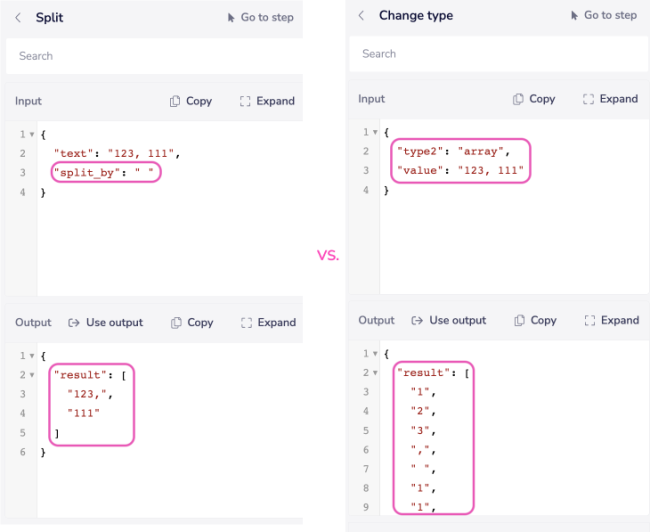Copy the Change type output JSON

click(535, 321)
